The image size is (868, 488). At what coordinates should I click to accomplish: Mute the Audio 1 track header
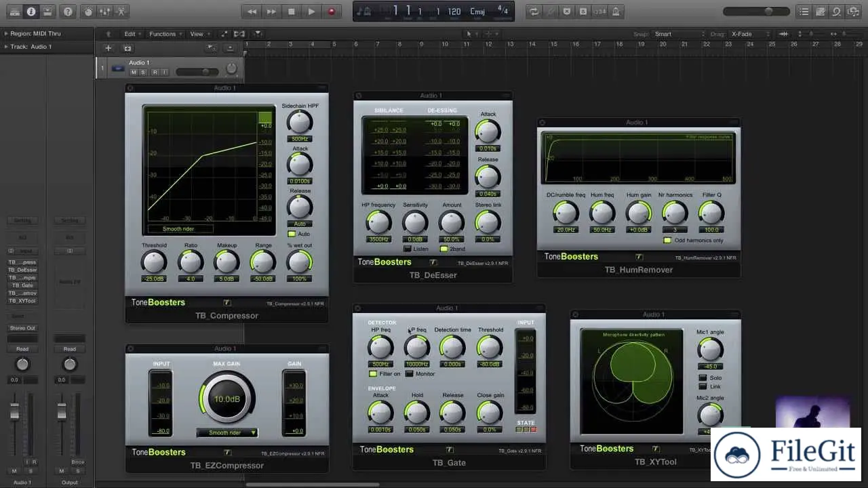pyautogui.click(x=134, y=72)
